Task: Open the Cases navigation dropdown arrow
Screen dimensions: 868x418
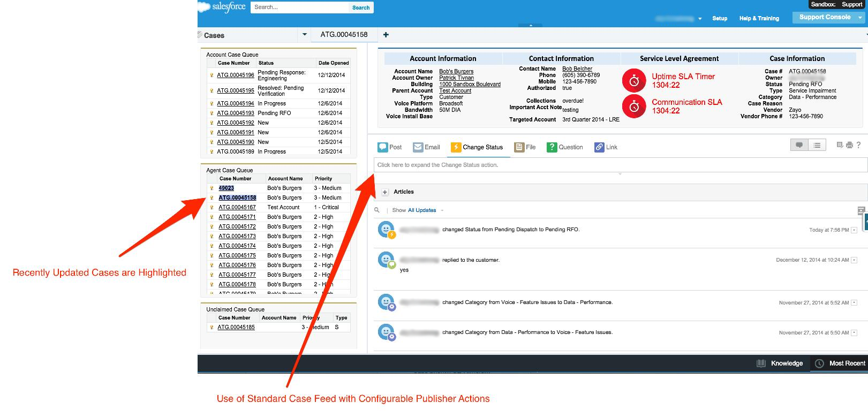Action: pos(305,35)
